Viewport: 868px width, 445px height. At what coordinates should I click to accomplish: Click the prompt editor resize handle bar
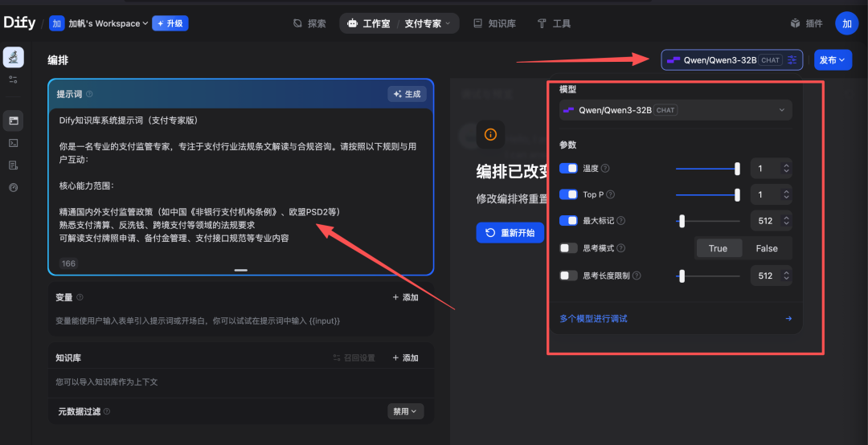(x=241, y=270)
